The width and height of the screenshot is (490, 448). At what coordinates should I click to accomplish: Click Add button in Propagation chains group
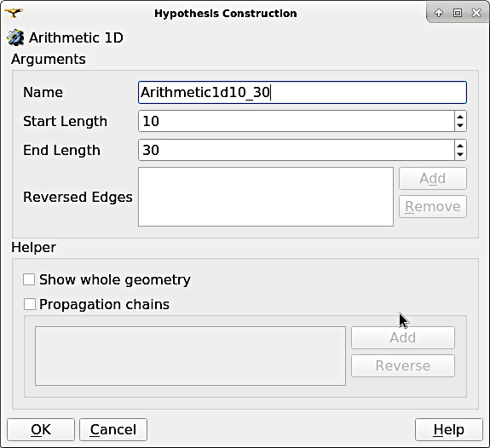403,338
